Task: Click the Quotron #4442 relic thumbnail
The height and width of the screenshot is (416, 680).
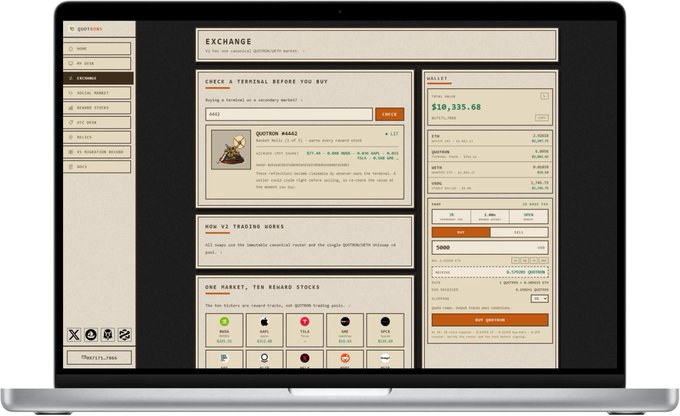Action: pyautogui.click(x=231, y=150)
